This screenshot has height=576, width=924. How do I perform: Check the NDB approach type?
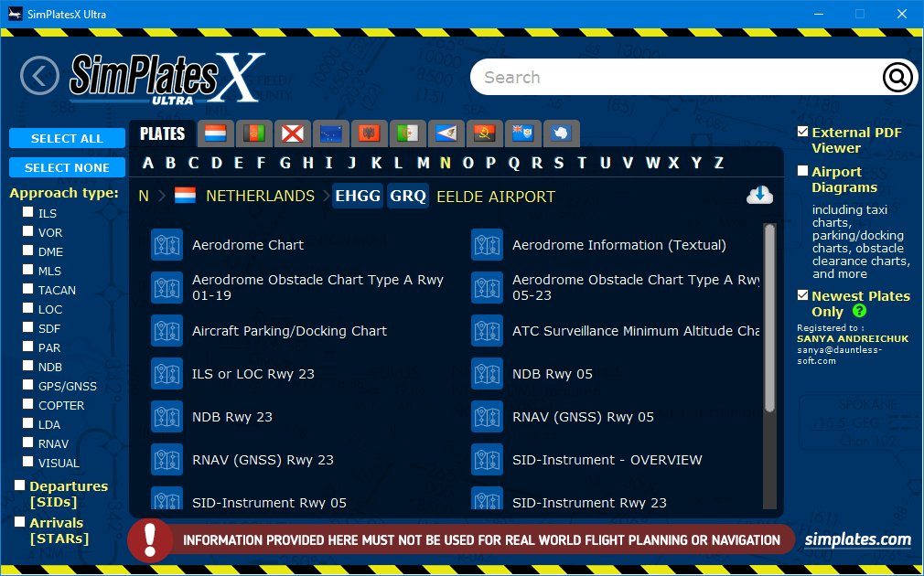click(27, 365)
